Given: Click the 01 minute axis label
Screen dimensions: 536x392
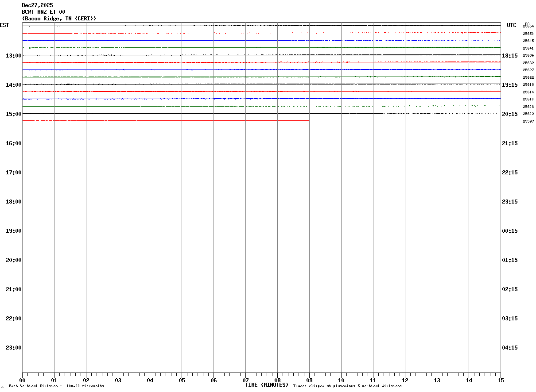Looking at the screenshot, I should click(54, 380).
